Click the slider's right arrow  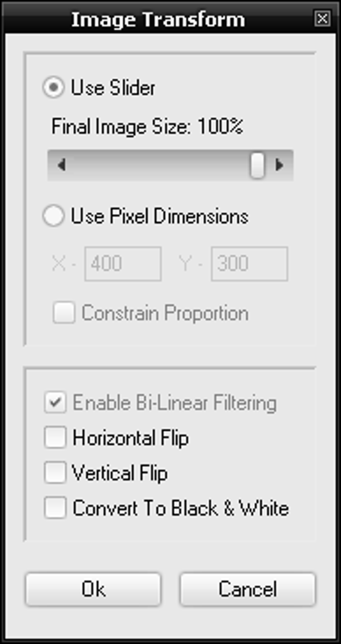click(279, 165)
